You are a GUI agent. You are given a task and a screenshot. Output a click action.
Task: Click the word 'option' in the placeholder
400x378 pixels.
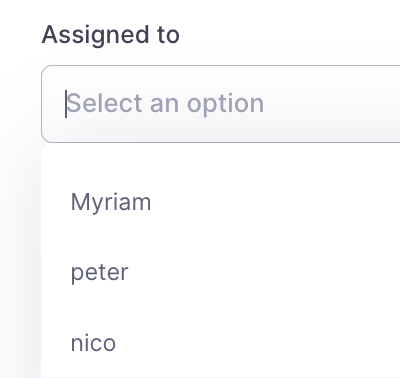coord(225,104)
